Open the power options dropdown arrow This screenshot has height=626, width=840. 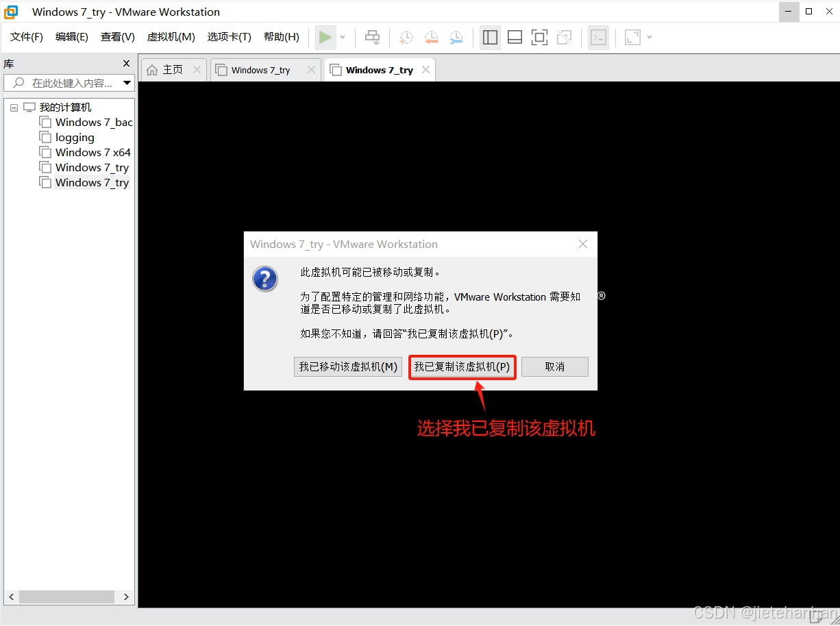pyautogui.click(x=343, y=38)
